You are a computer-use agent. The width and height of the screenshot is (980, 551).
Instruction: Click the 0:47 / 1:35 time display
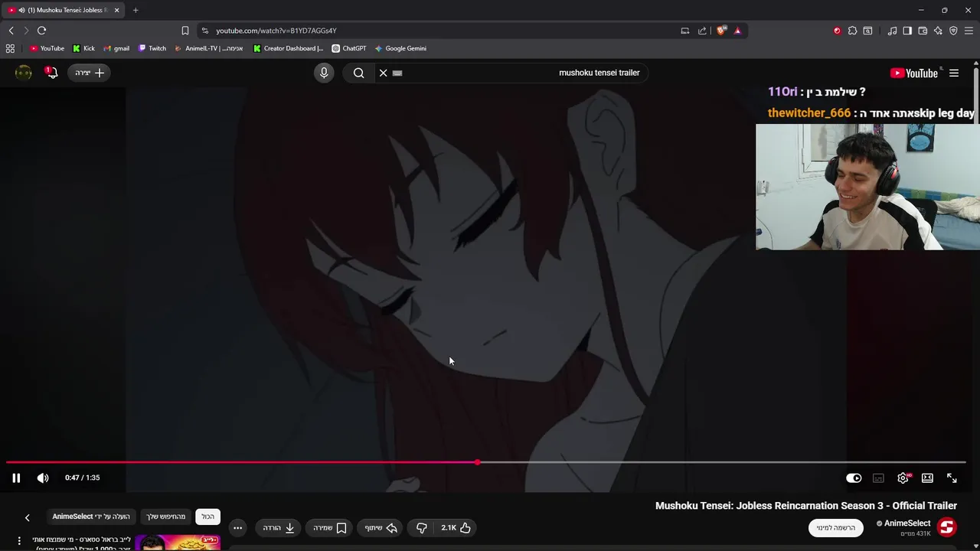click(x=82, y=478)
